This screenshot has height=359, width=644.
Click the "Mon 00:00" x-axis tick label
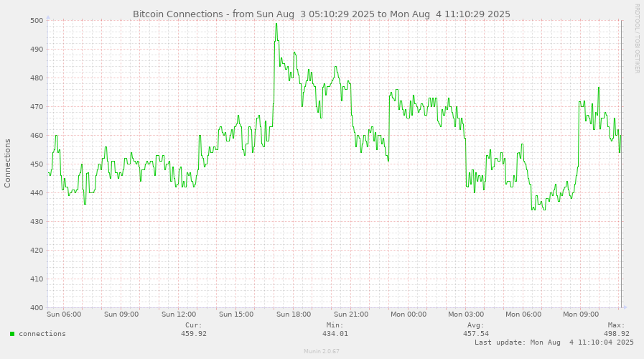point(408,314)
